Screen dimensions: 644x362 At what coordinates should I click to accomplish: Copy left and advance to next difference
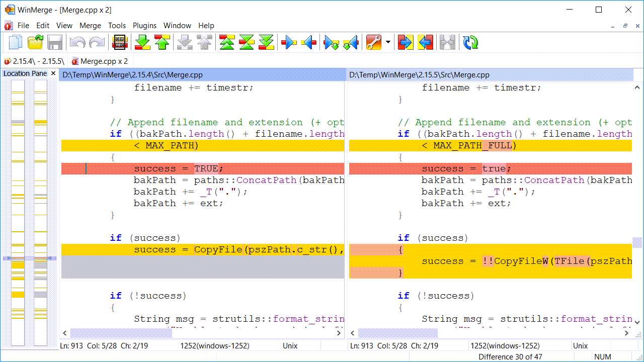351,42
